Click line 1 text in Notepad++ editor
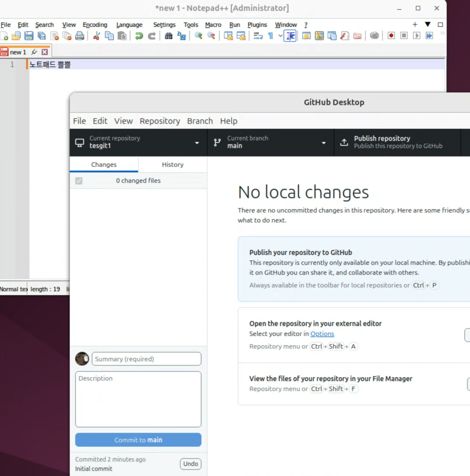Screen dimensions: 470x476 pos(50,64)
